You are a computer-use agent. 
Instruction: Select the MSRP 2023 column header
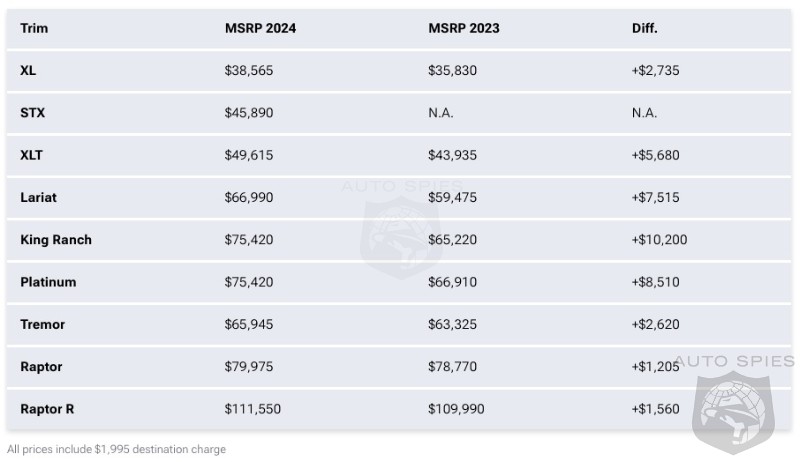click(x=464, y=28)
